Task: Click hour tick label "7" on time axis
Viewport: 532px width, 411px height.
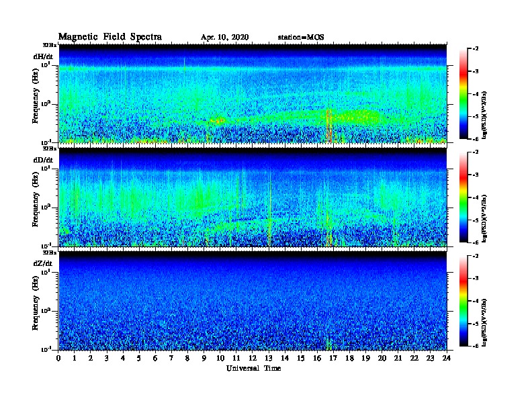Action: tap(171, 359)
